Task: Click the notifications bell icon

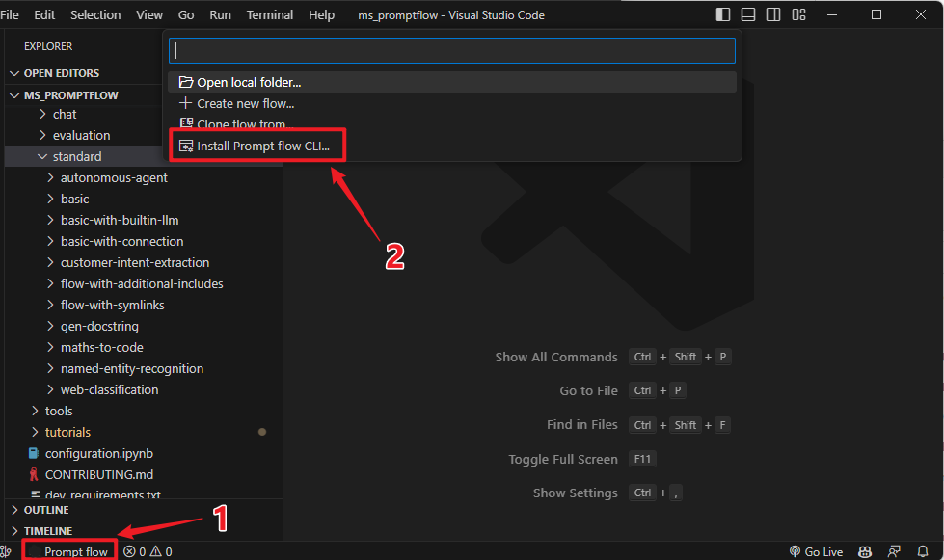Action: click(923, 550)
